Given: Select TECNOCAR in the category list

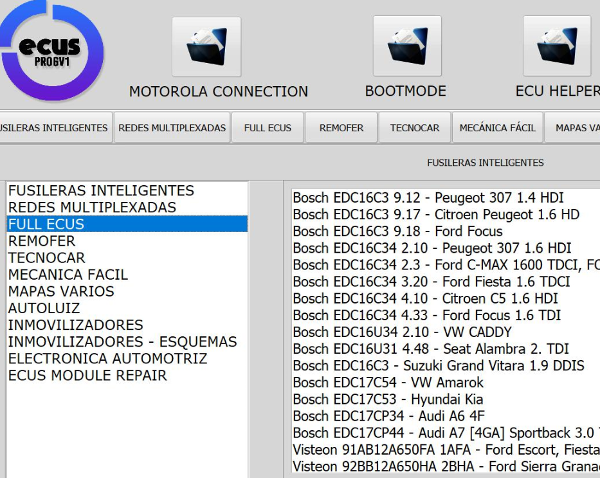Looking at the screenshot, I should point(127,258).
